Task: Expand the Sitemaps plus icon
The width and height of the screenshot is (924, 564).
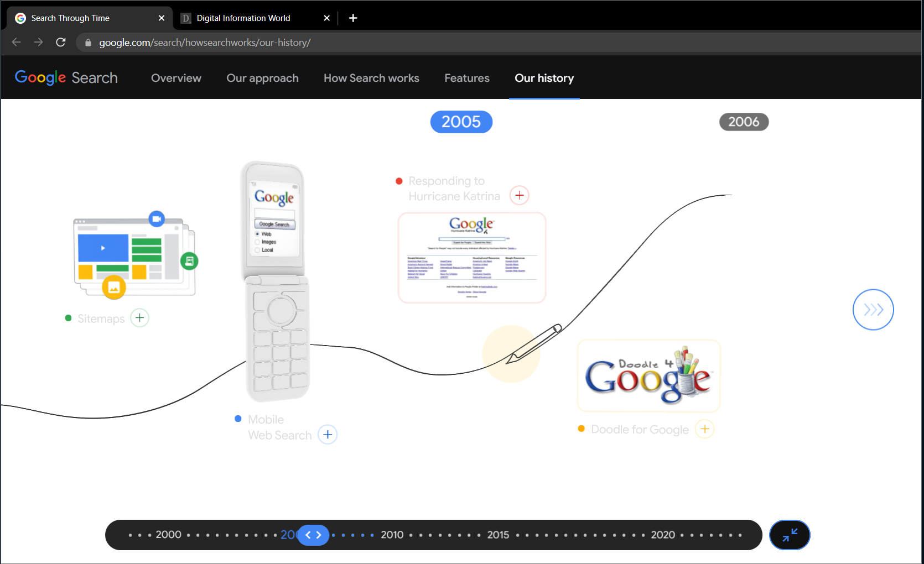Action: click(140, 318)
